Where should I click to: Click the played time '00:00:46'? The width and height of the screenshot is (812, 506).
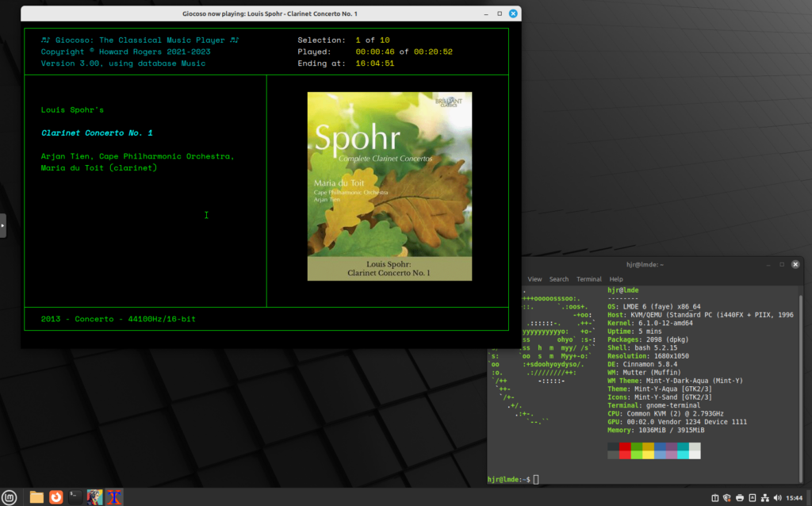tap(375, 52)
